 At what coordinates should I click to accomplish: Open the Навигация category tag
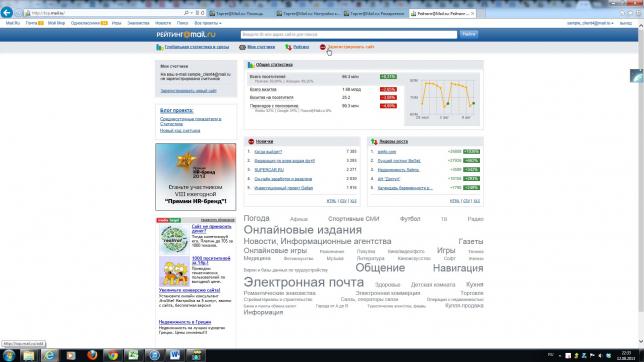pyautogui.click(x=458, y=268)
